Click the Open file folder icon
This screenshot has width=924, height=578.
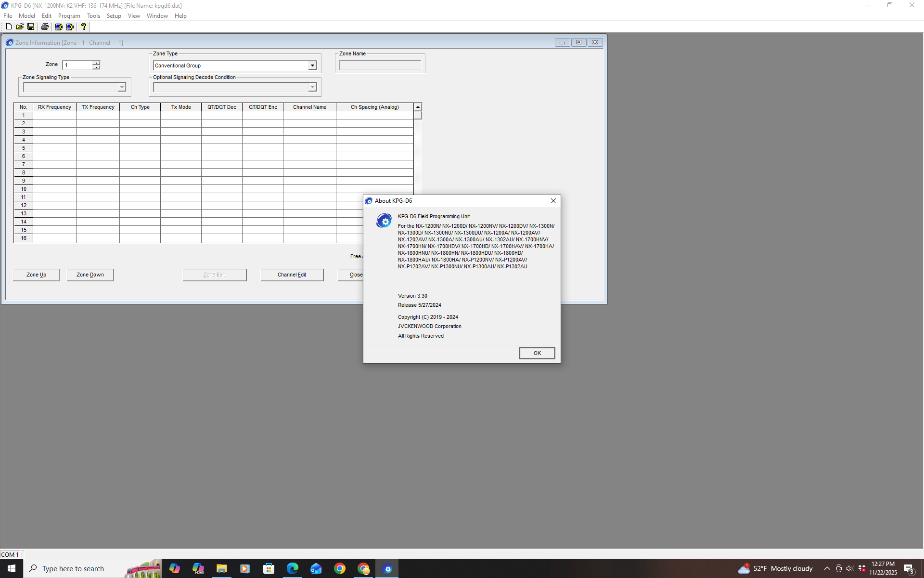tap(20, 26)
